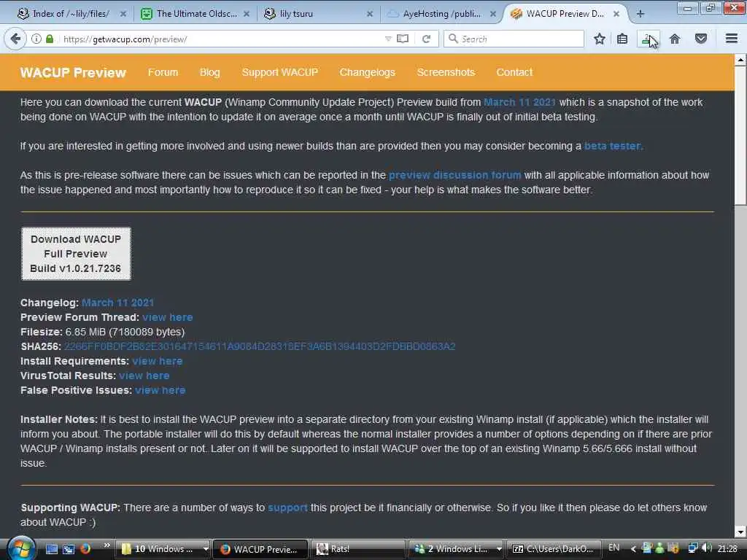Go to home page via house icon
Viewport: 747px width, 560px height.
pyautogui.click(x=675, y=39)
